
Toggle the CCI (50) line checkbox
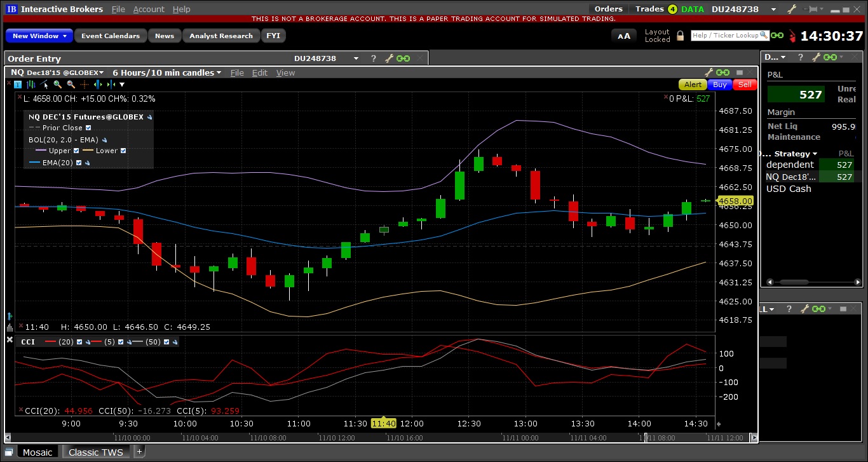pyautogui.click(x=166, y=342)
